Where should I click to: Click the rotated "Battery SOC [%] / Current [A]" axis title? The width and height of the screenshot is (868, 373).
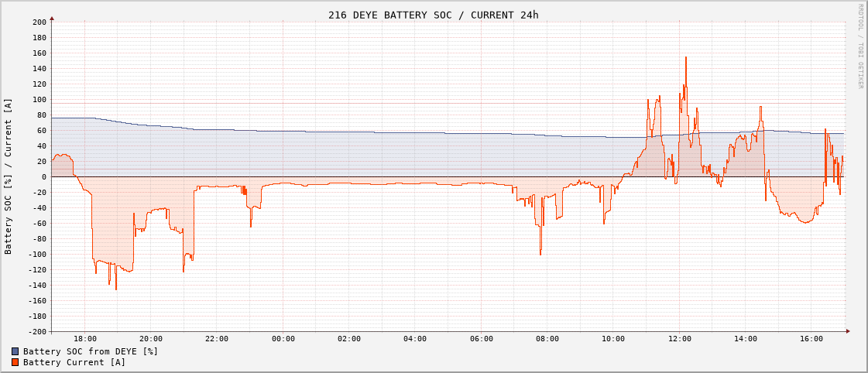[x=9, y=176]
